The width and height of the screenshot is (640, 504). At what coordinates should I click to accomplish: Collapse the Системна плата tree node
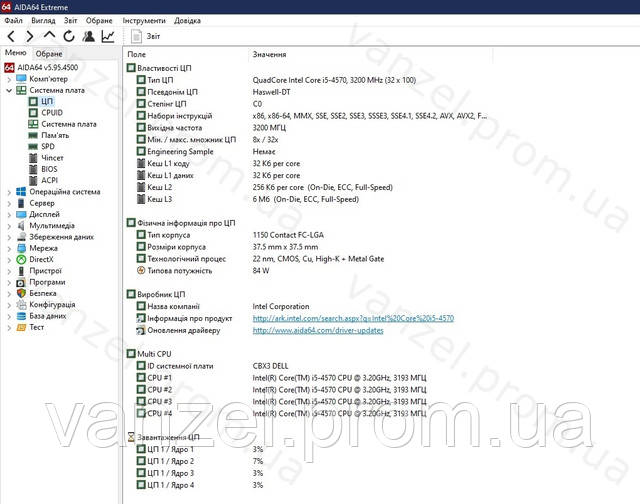pyautogui.click(x=9, y=90)
